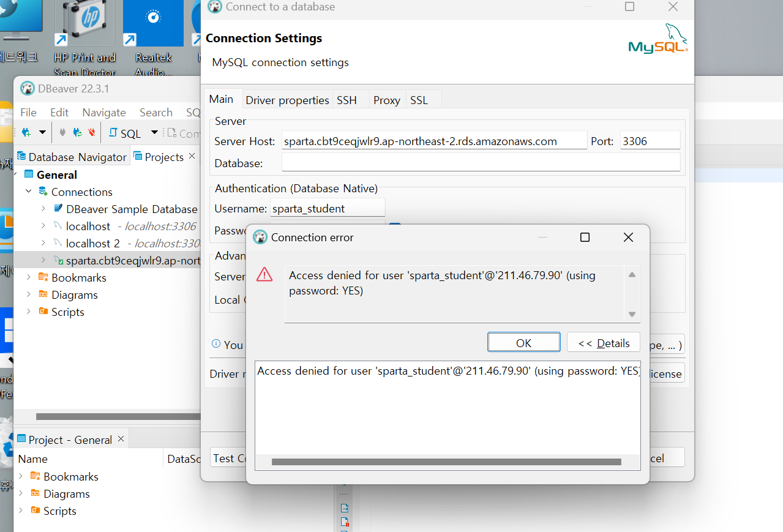783x532 pixels.
Task: Select the Main tab in Connection Settings
Action: pyautogui.click(x=222, y=99)
